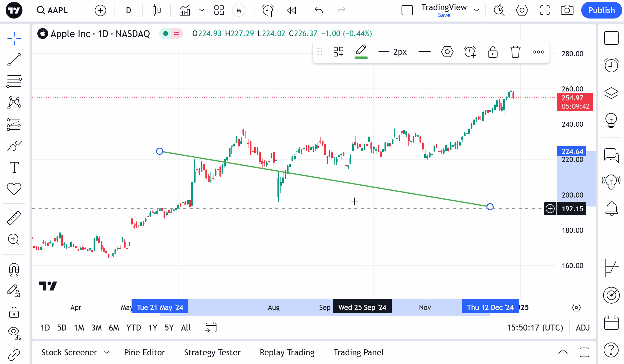Click the Save link
This screenshot has height=364, width=624.
(444, 15)
